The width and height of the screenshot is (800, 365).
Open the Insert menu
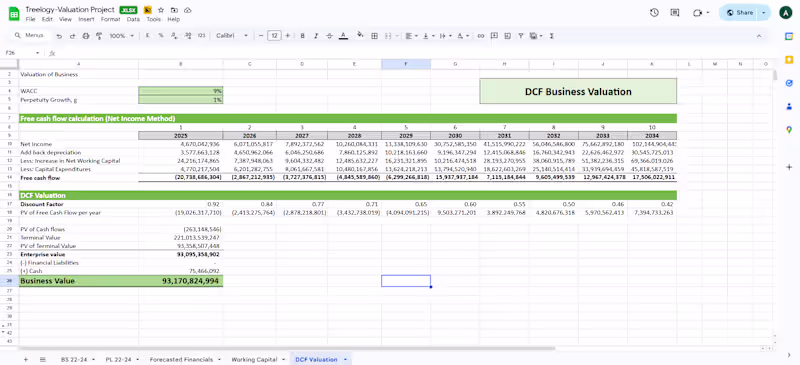[x=86, y=19]
